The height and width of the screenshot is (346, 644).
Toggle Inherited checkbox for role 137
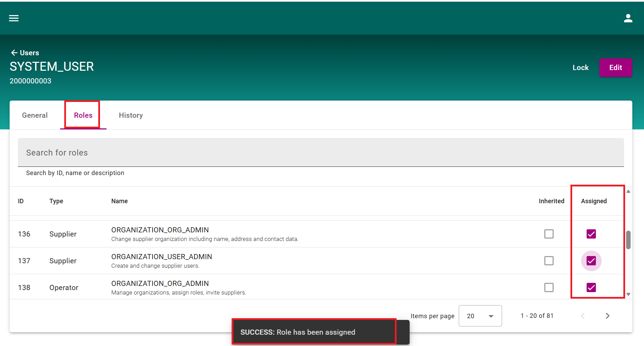coord(549,261)
